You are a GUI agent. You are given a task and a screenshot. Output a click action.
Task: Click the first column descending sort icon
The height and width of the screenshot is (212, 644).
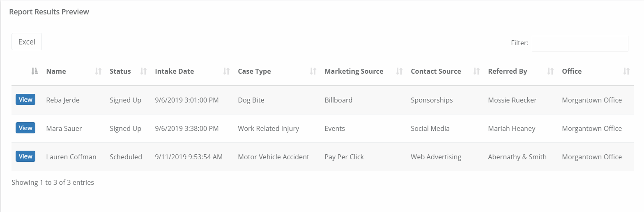pyautogui.click(x=34, y=71)
